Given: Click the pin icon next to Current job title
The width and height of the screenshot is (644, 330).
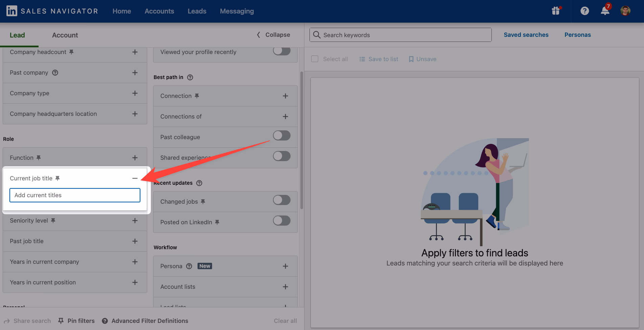Looking at the screenshot, I should [x=57, y=178].
